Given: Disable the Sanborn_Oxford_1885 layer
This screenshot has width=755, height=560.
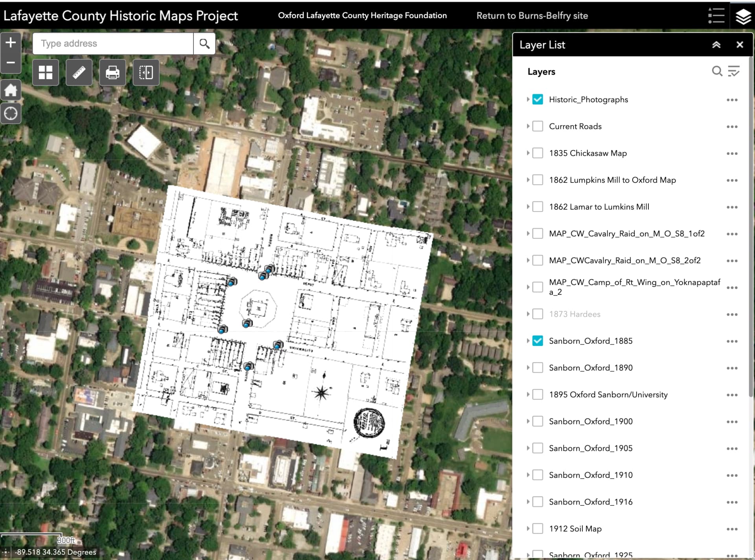Looking at the screenshot, I should pos(538,341).
